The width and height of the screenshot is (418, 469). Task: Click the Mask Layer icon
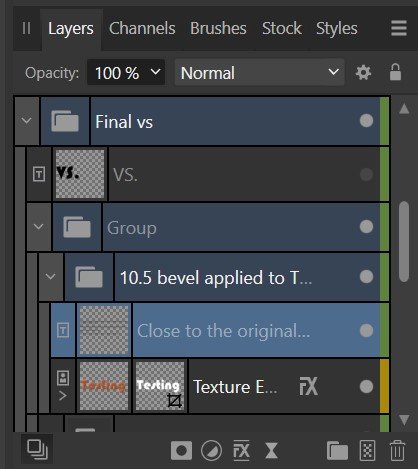tap(181, 451)
